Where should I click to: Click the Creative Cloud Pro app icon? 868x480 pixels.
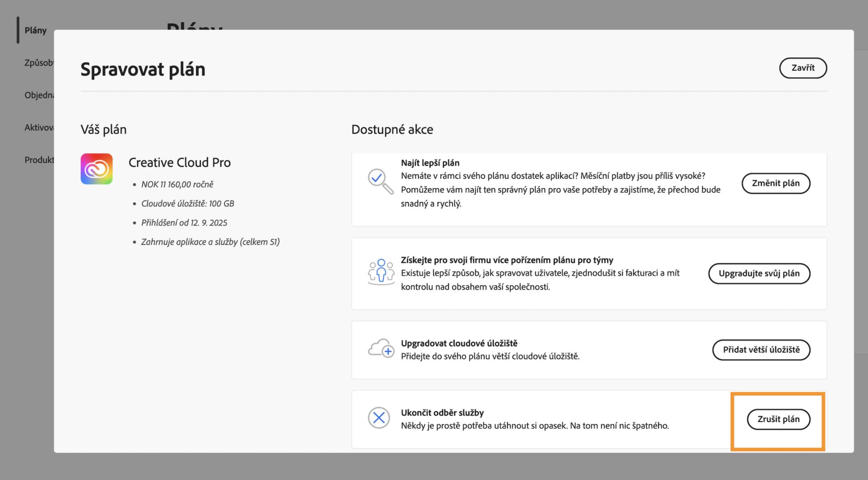click(96, 169)
